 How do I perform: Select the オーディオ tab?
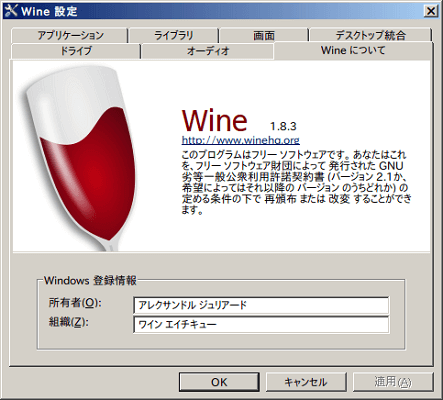208,51
